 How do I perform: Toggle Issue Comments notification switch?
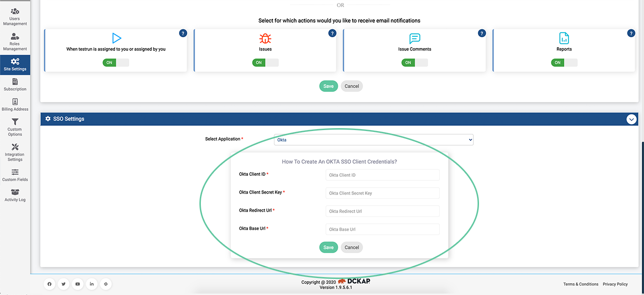(x=414, y=63)
